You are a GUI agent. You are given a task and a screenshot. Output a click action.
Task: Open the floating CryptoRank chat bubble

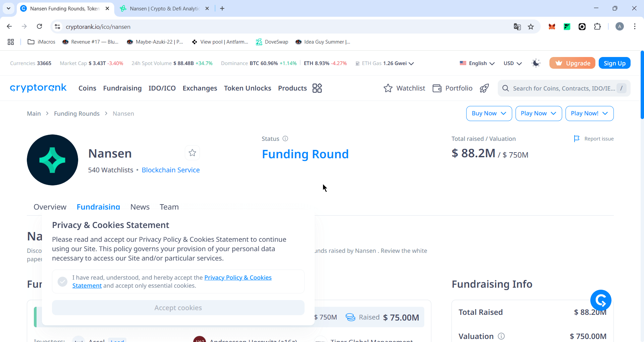pos(601,300)
